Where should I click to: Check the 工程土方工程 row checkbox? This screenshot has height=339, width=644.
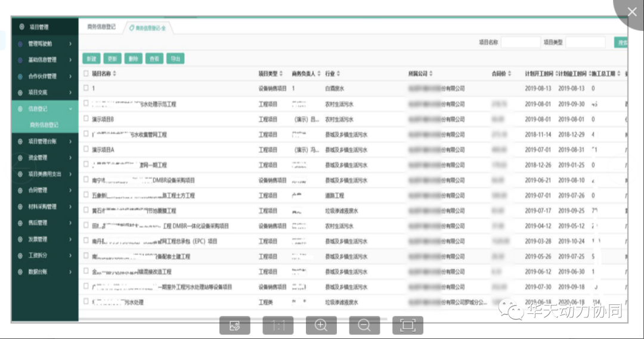[x=86, y=195]
